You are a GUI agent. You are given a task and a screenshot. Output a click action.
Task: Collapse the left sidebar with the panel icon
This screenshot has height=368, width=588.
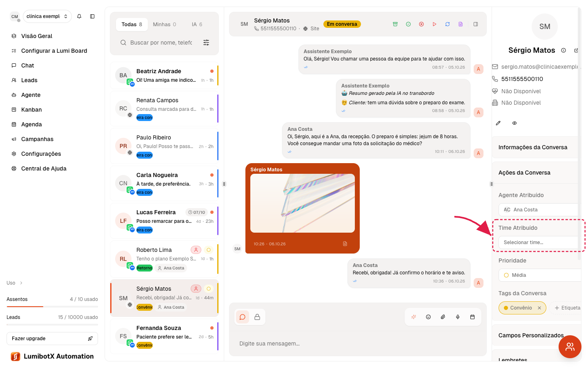[x=92, y=16]
